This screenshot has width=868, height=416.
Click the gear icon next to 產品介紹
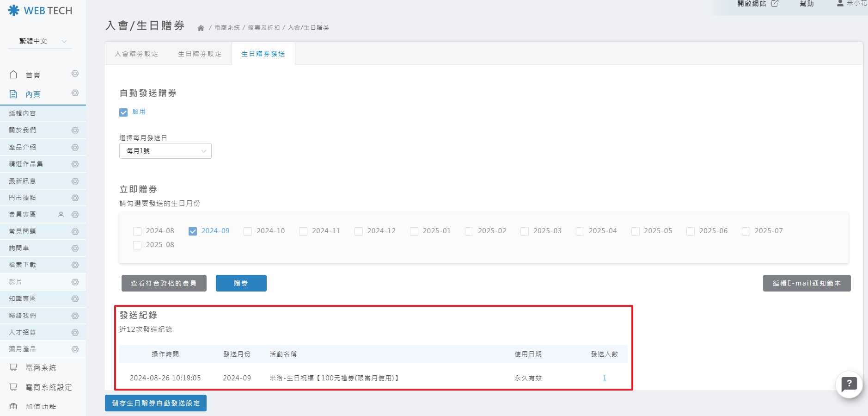75,148
